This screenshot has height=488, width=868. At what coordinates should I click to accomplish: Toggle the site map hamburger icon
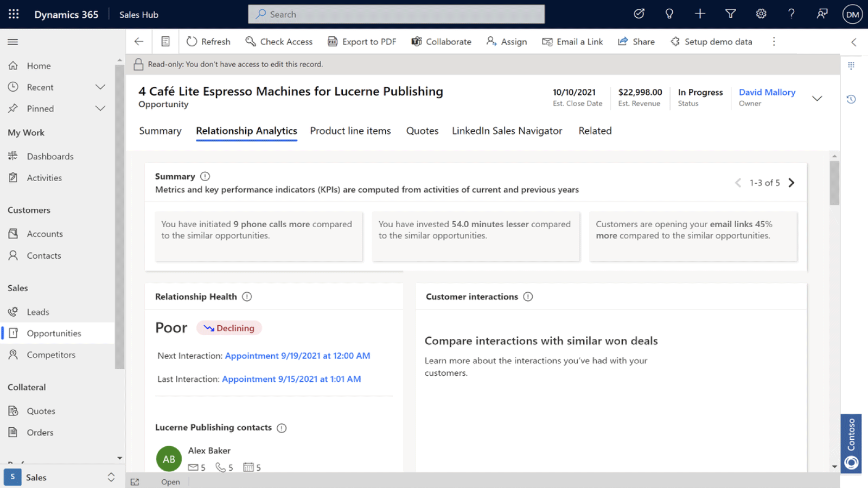coord(12,41)
